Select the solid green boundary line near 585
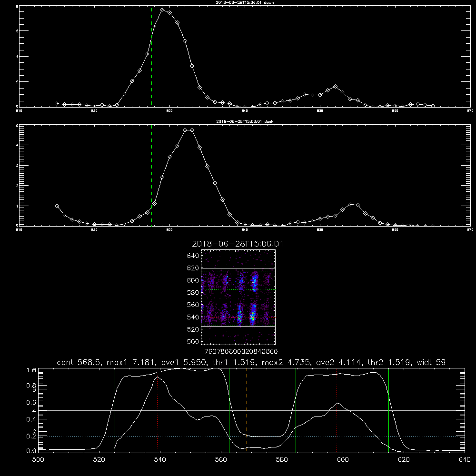 click(296, 410)
